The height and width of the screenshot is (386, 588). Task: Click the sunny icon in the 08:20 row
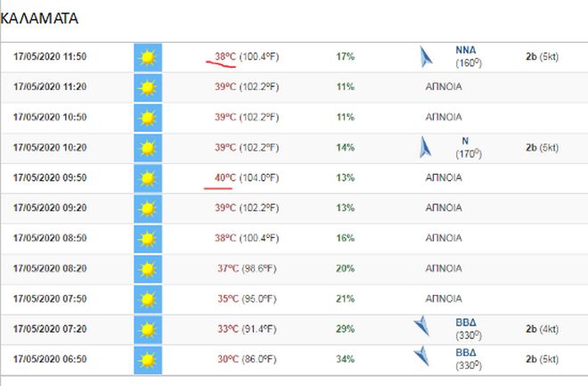[x=147, y=268]
